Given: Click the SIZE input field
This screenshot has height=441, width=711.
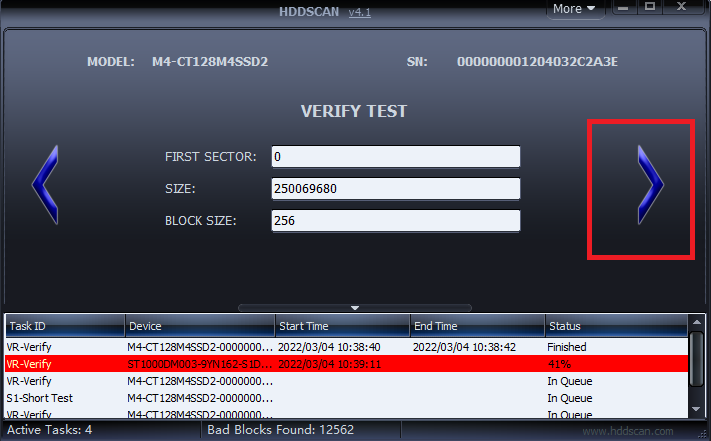Looking at the screenshot, I should [x=395, y=189].
